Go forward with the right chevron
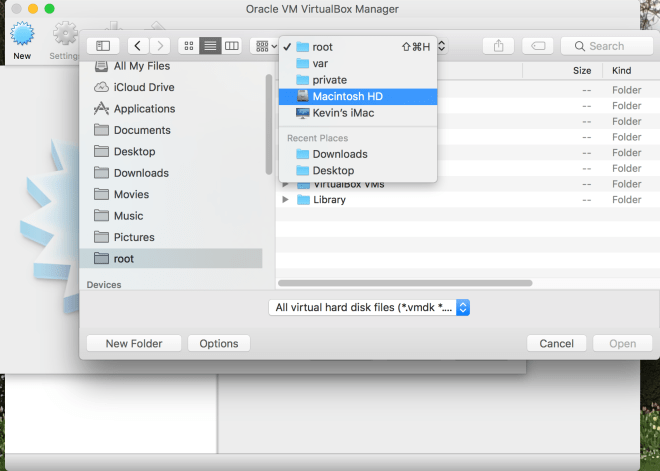Viewport: 660px width, 471px height. [159, 46]
